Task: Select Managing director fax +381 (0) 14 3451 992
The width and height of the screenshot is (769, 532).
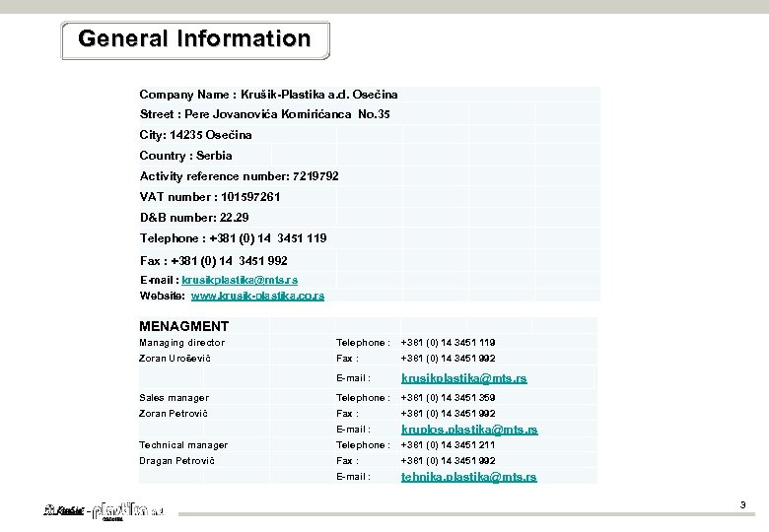Action: [x=448, y=359]
